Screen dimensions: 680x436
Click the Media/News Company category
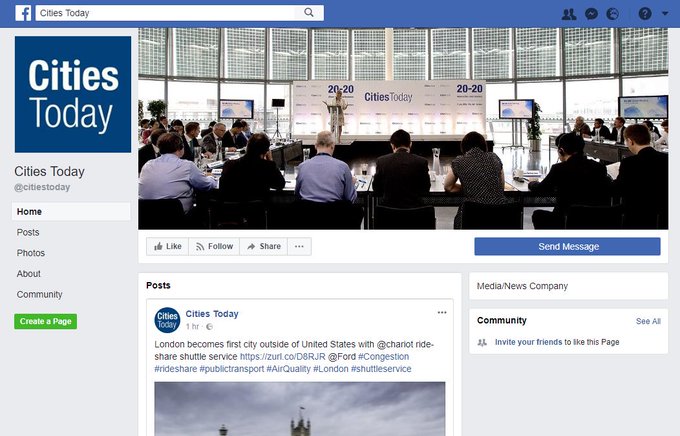522,286
